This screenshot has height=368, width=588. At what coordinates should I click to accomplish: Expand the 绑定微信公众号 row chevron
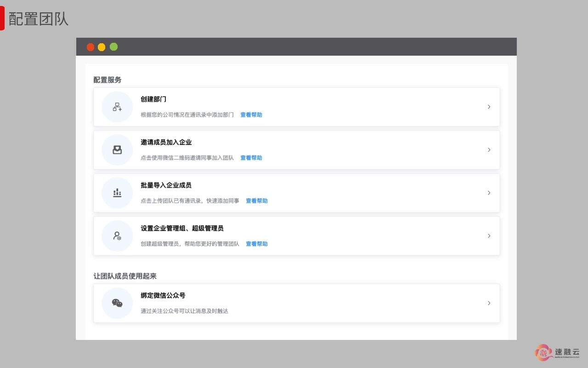click(x=489, y=303)
